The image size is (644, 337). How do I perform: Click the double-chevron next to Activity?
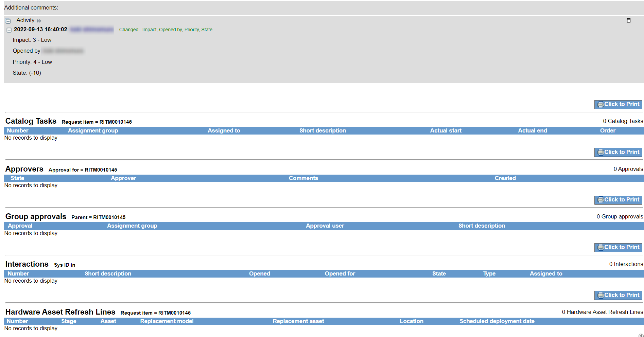(39, 21)
